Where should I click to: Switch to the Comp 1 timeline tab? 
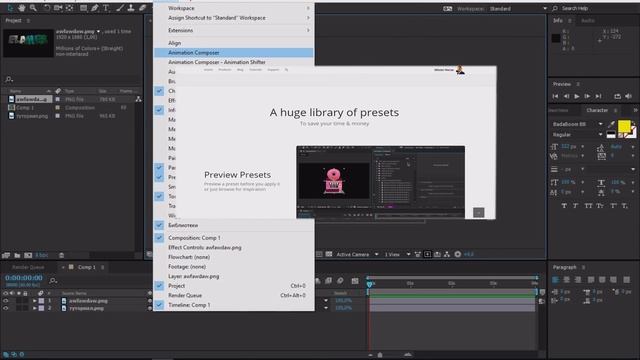[x=87, y=267]
